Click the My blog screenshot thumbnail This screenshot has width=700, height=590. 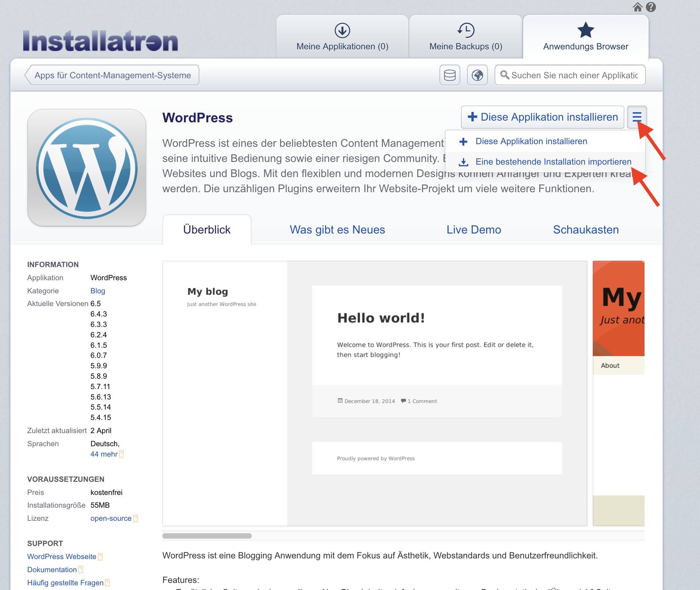point(375,393)
